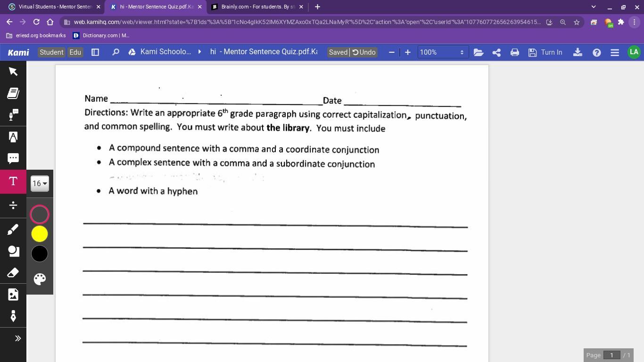Screen dimensions: 644x362
Task: Open the Add Media image tool
Action: (x=13, y=295)
